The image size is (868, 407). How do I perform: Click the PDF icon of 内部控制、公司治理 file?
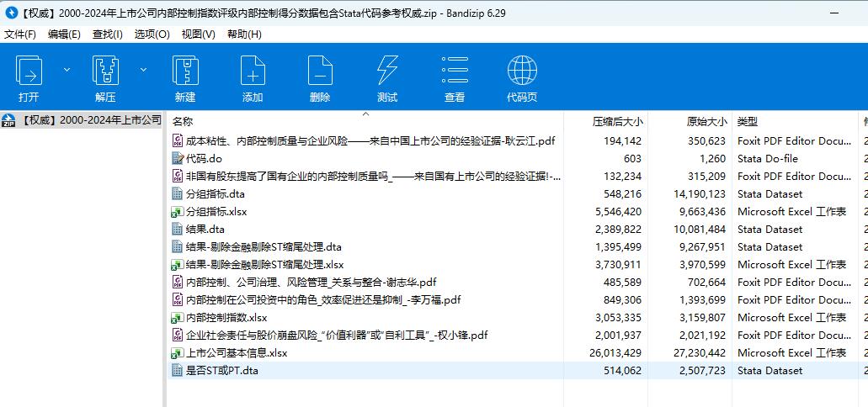click(x=178, y=283)
